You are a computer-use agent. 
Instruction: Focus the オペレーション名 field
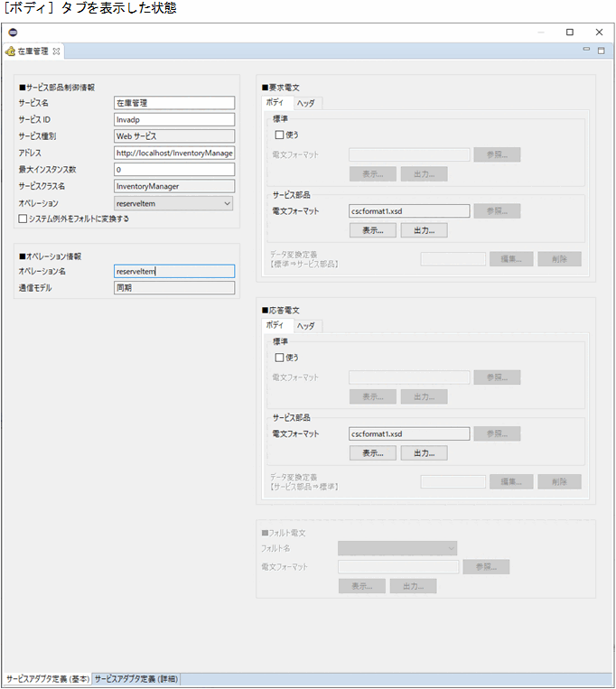174,271
